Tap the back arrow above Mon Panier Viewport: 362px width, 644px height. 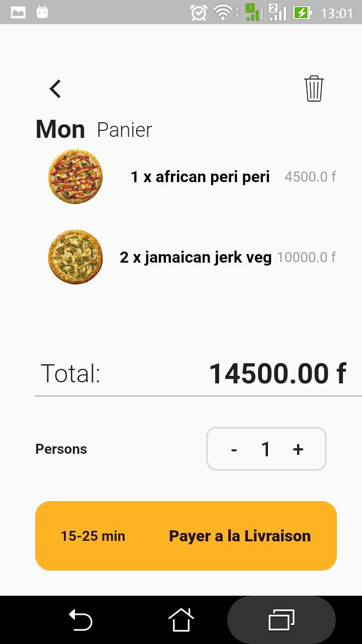click(55, 89)
